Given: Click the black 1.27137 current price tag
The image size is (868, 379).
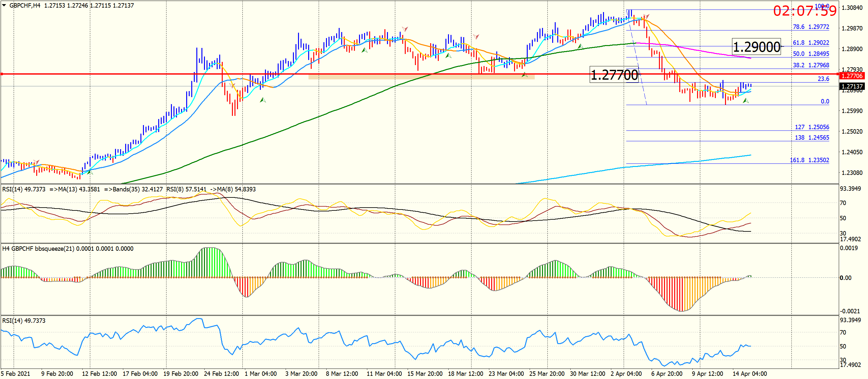Looking at the screenshot, I should pyautogui.click(x=852, y=87).
